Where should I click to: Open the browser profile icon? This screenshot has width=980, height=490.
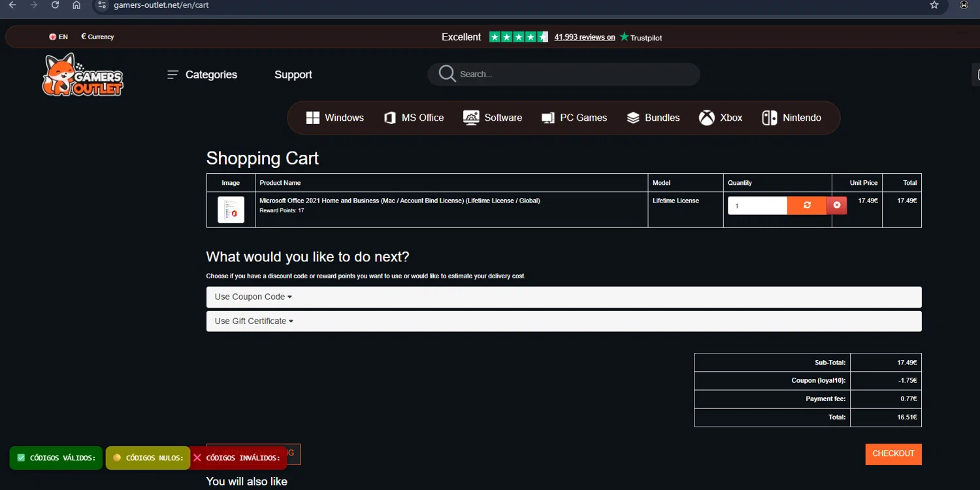pyautogui.click(x=964, y=5)
